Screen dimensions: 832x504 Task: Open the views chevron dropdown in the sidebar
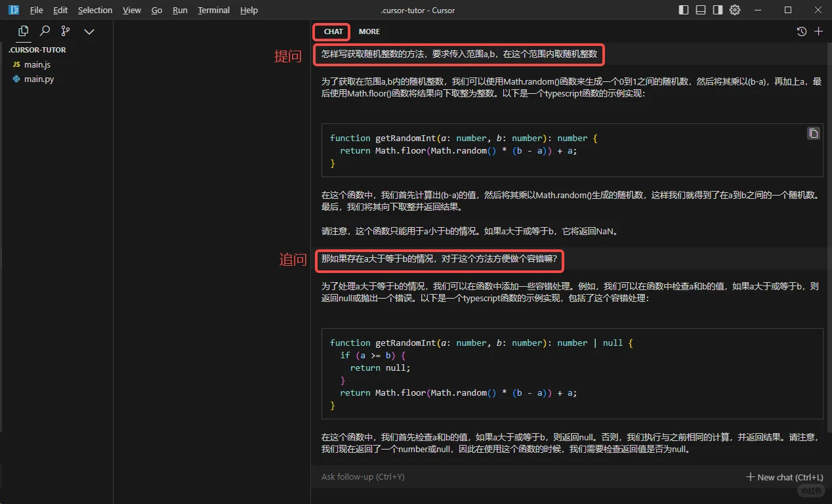(x=89, y=31)
